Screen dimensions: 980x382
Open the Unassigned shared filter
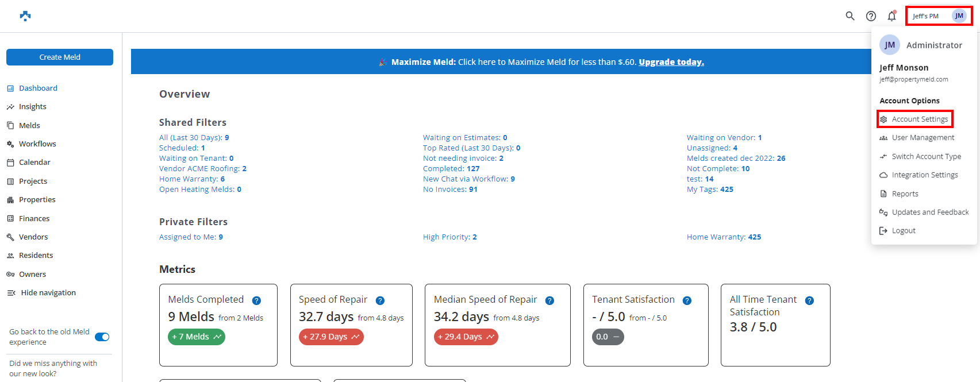coord(712,148)
